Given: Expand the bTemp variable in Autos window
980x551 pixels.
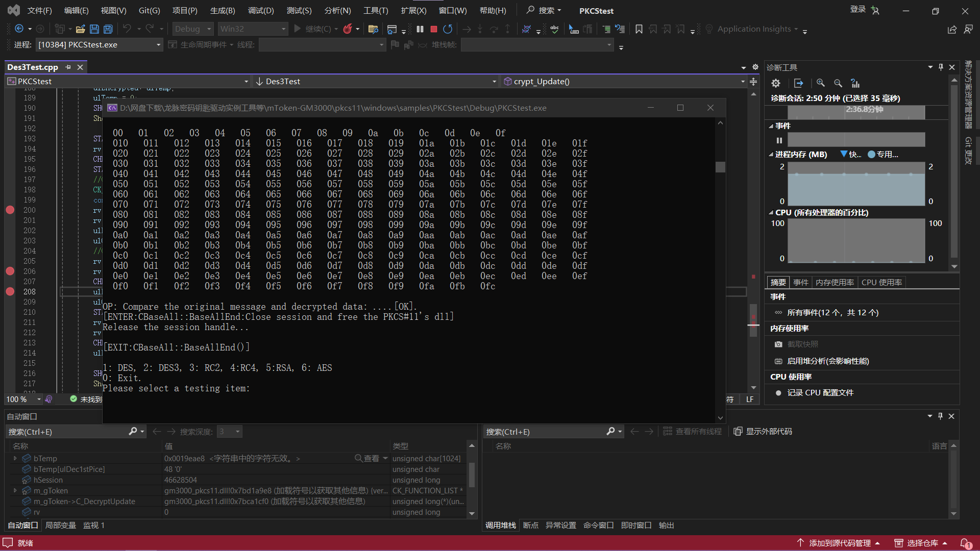Looking at the screenshot, I should pos(15,459).
